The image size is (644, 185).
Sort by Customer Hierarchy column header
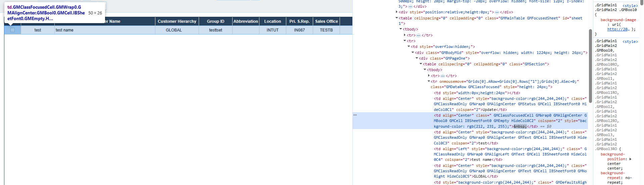point(177,21)
